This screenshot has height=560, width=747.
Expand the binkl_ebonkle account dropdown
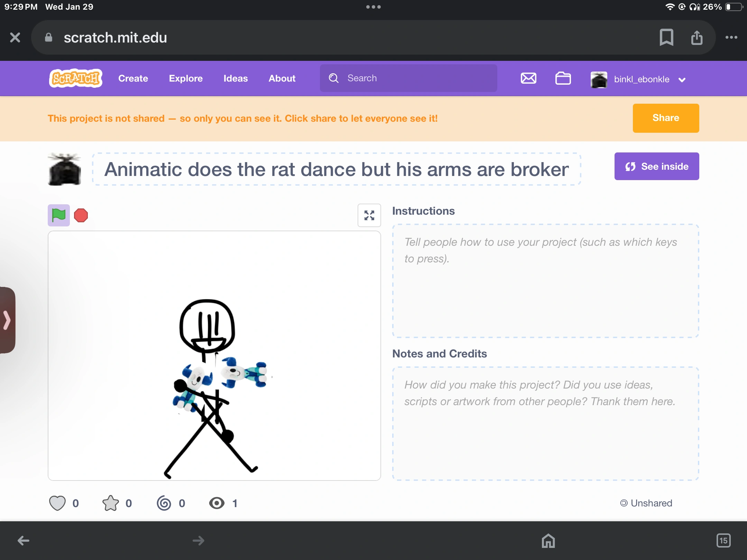[x=682, y=80]
